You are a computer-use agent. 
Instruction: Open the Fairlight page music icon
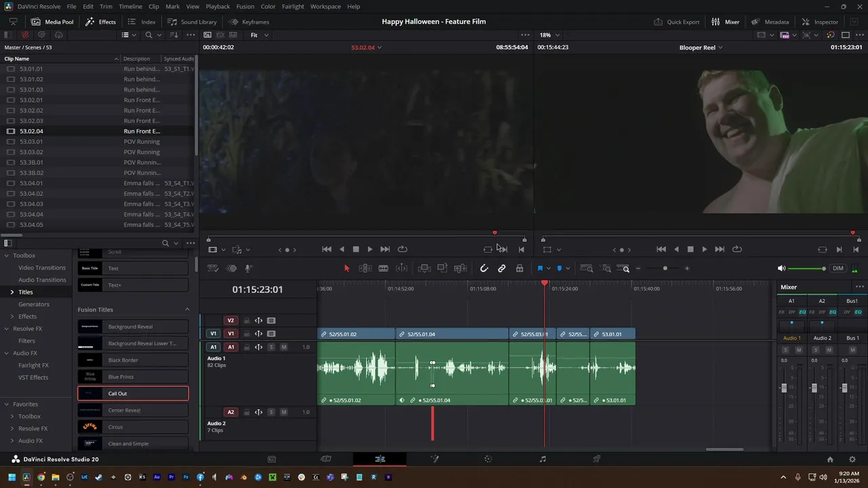pos(542,459)
